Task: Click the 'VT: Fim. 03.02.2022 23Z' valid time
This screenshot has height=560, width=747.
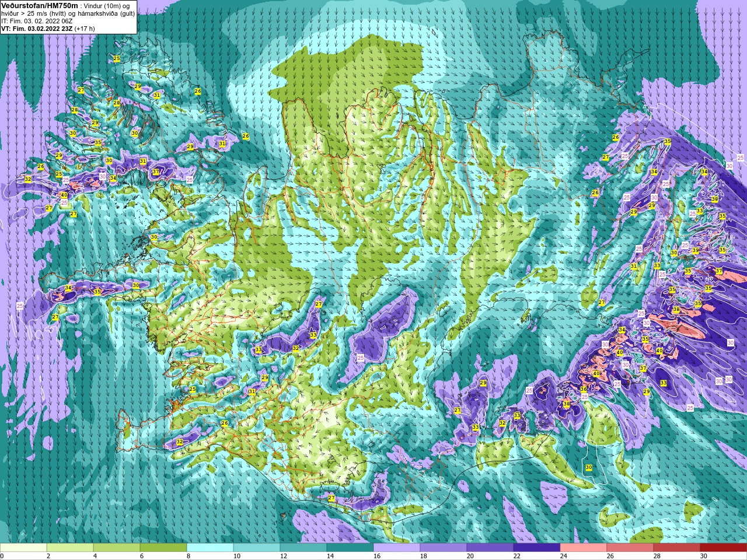Action: [x=37, y=28]
